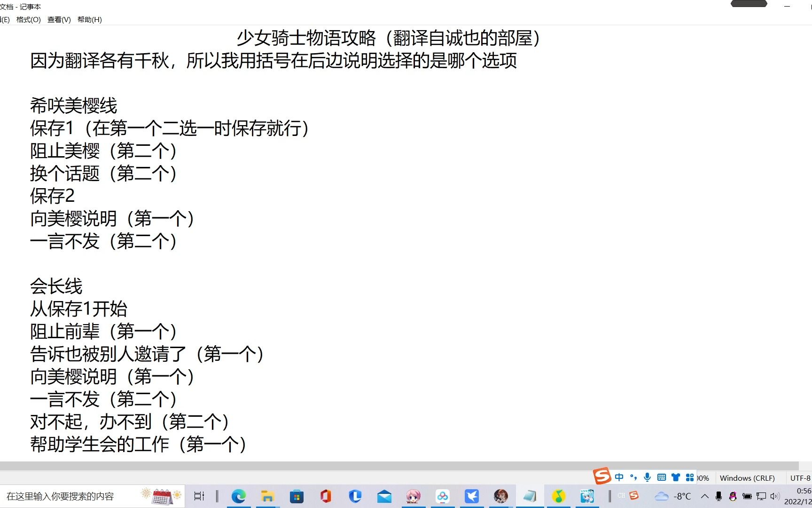
Task: Click the heading 会长线
Action: [56, 286]
